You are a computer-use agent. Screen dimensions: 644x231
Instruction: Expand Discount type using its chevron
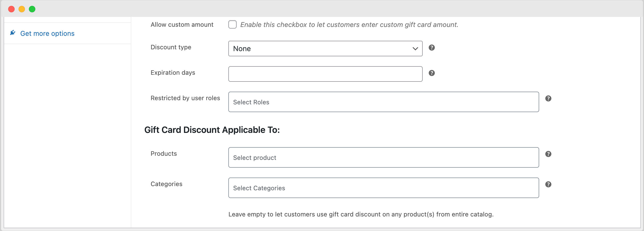point(415,49)
